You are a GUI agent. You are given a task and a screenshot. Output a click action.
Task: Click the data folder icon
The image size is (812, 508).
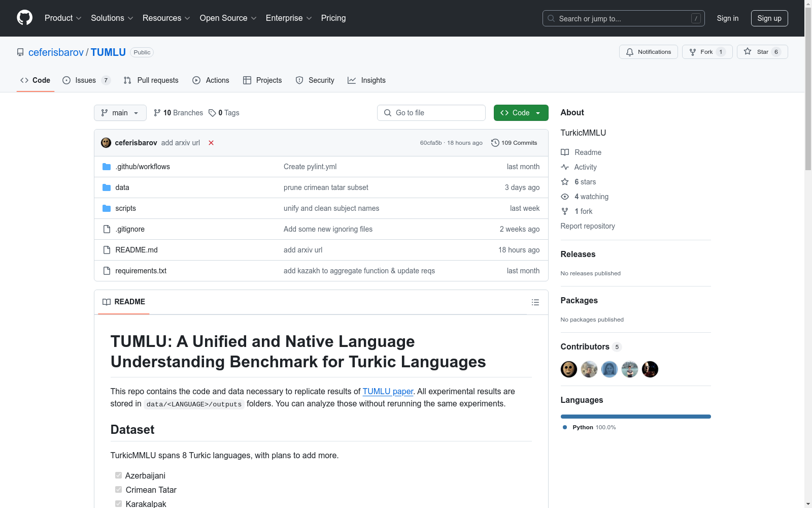pyautogui.click(x=107, y=187)
